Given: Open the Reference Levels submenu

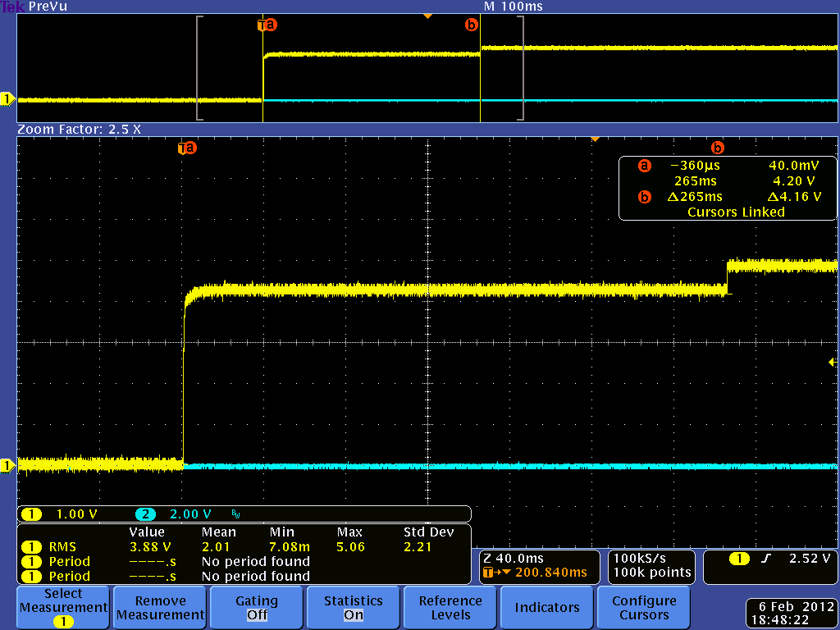Looking at the screenshot, I should tap(450, 607).
